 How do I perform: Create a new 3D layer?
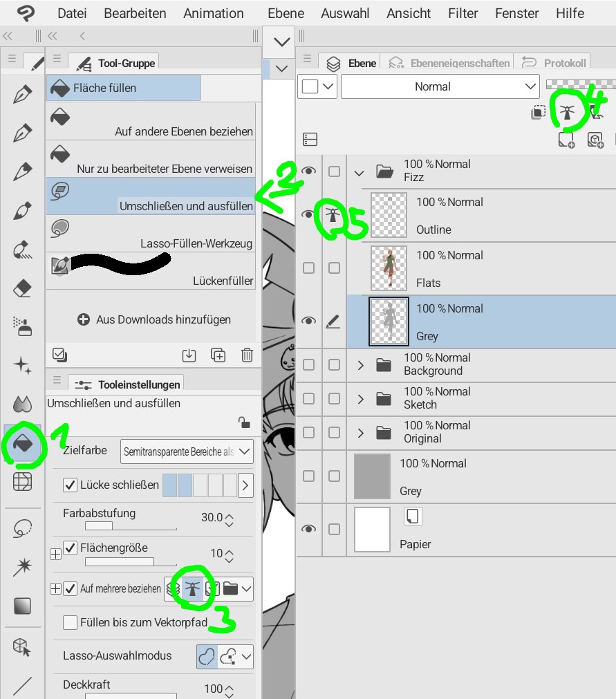[x=595, y=140]
